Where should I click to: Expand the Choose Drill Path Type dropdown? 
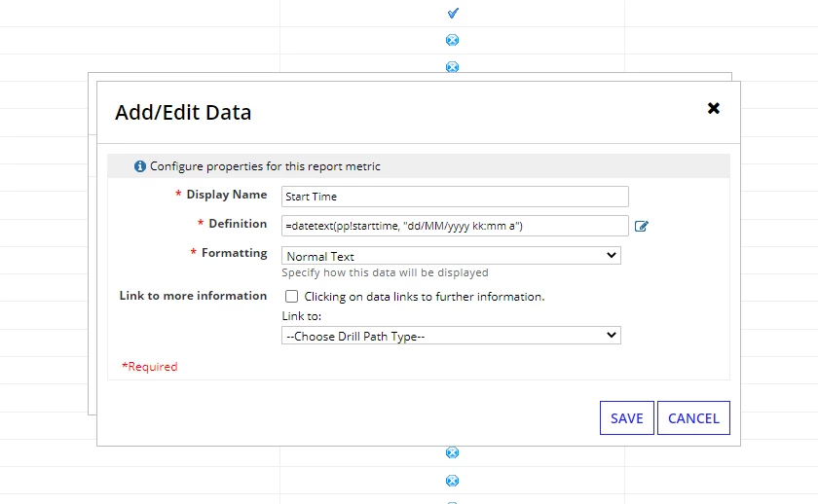pos(451,336)
